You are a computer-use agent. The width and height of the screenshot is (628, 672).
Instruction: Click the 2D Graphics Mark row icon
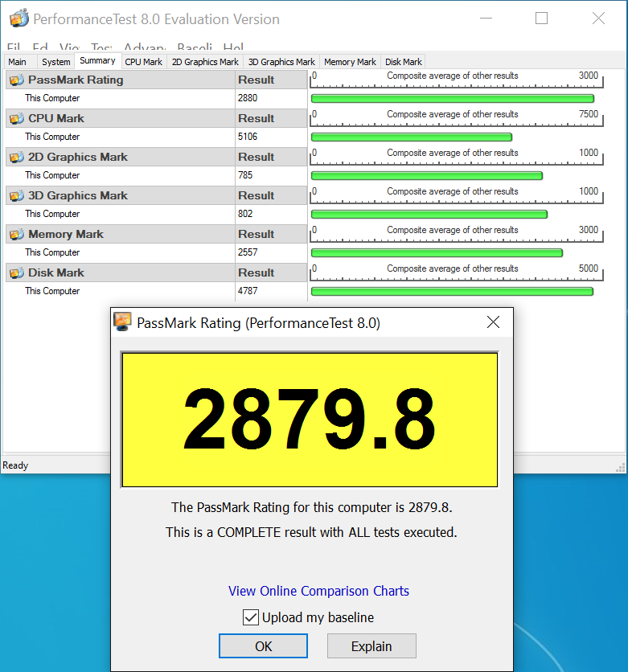pos(17,158)
